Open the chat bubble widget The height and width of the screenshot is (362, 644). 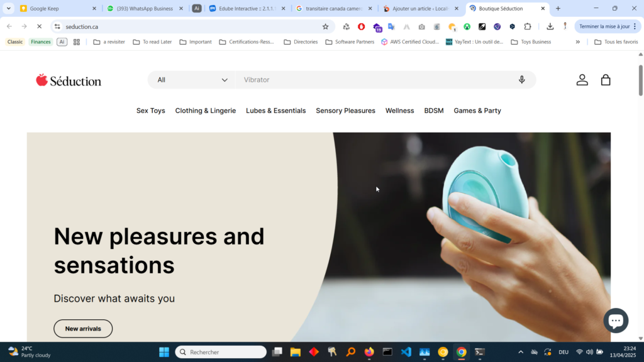pyautogui.click(x=616, y=321)
